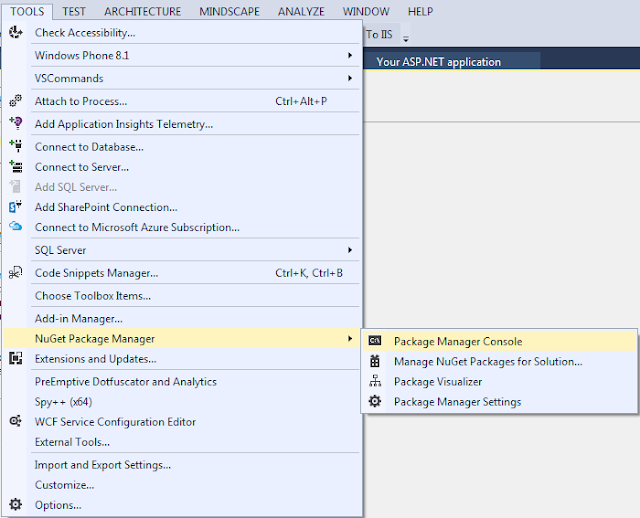Switch to Your ASP.NET application tab
Viewport: 640px width, 518px height.
[451, 62]
